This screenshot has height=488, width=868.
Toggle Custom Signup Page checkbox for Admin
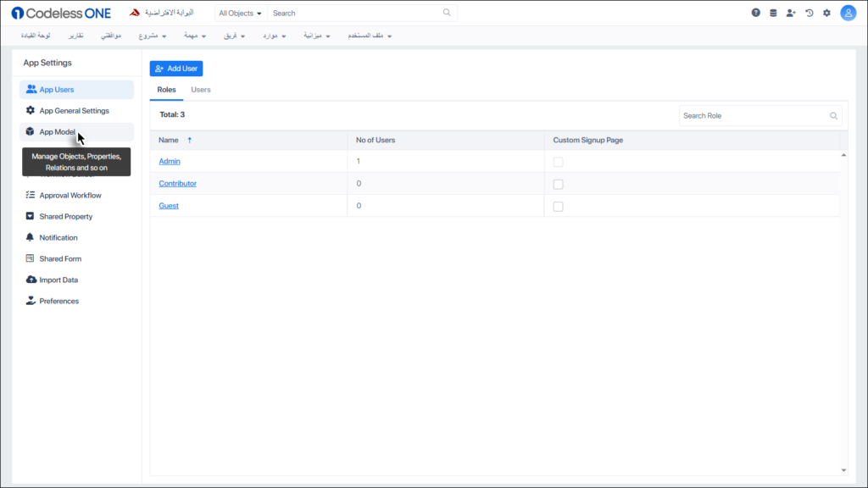click(558, 162)
